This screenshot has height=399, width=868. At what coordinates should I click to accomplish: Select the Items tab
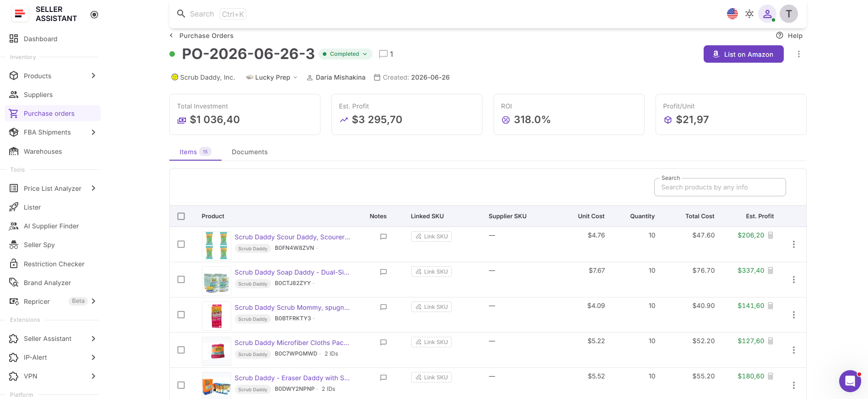[195, 152]
